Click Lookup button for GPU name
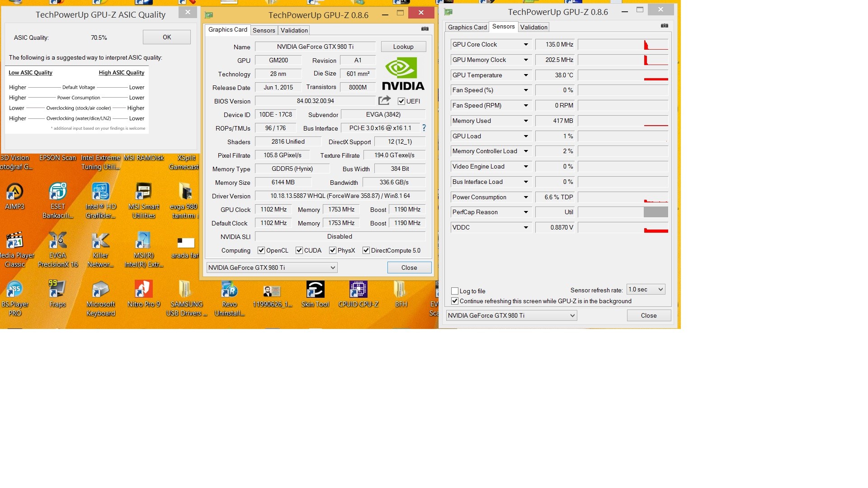This screenshot has height=488, width=868. tap(403, 46)
